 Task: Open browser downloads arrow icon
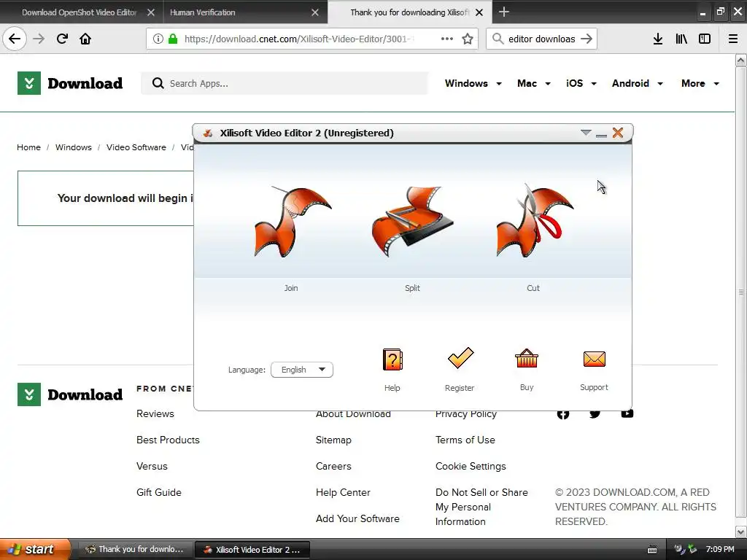[x=658, y=39]
